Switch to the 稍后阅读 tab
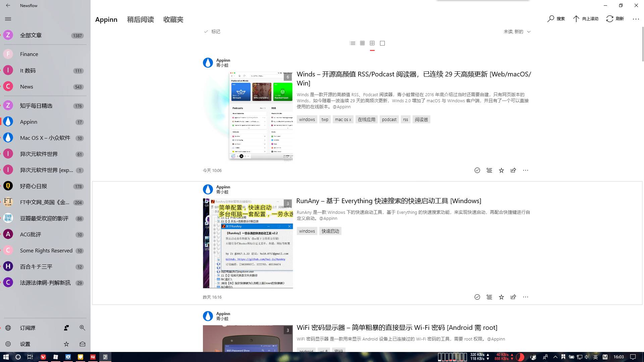The height and width of the screenshot is (362, 644). 140,19
